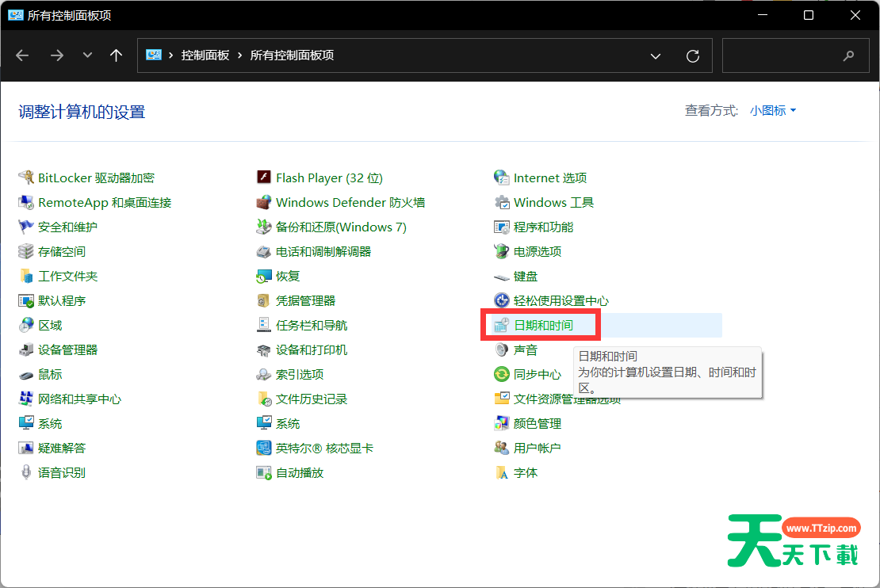
Task: Open the 日期和时间 link
Action: click(543, 325)
